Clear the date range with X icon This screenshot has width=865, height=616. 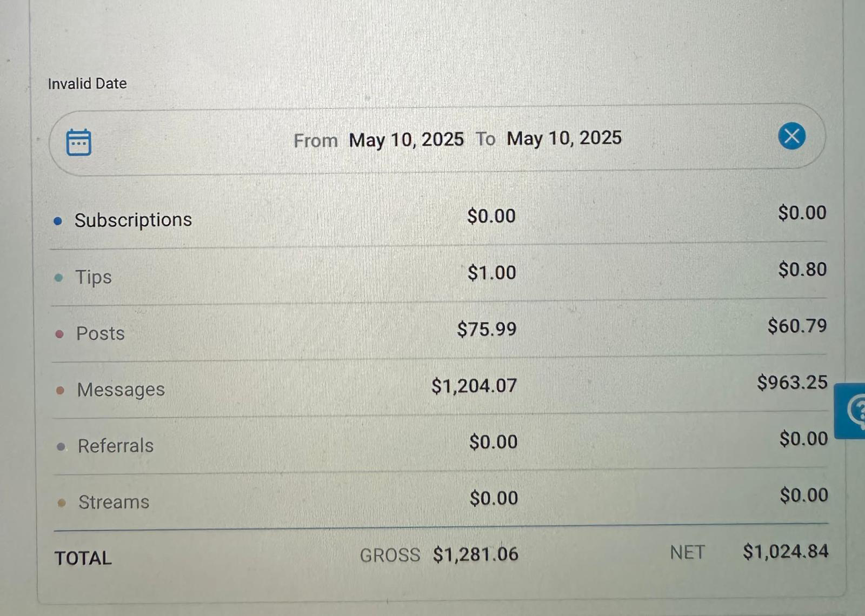[791, 136]
